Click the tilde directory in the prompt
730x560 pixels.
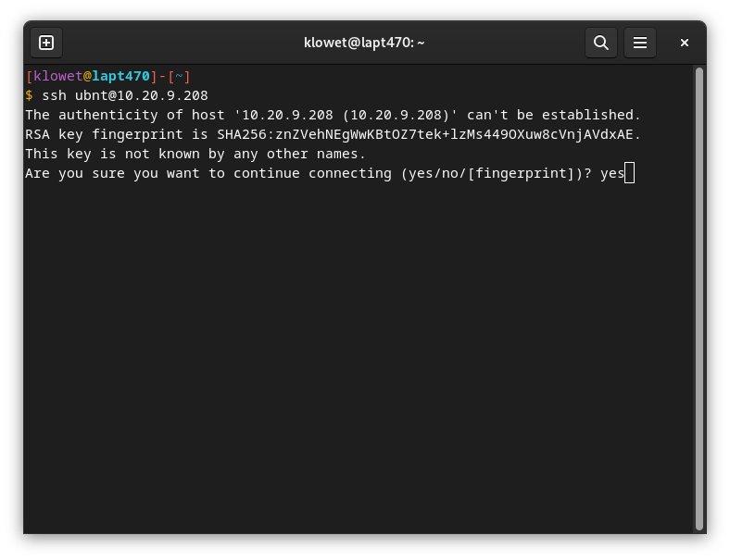point(179,76)
